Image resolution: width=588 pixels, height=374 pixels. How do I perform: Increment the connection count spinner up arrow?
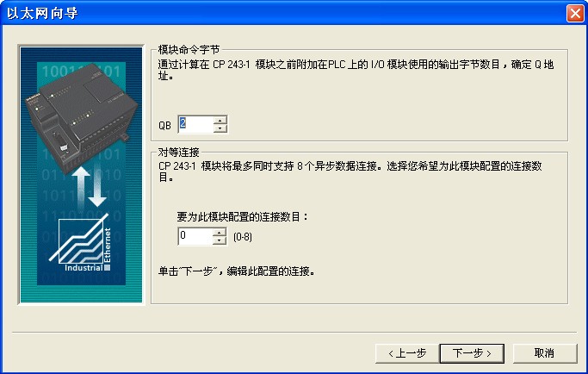coord(220,233)
